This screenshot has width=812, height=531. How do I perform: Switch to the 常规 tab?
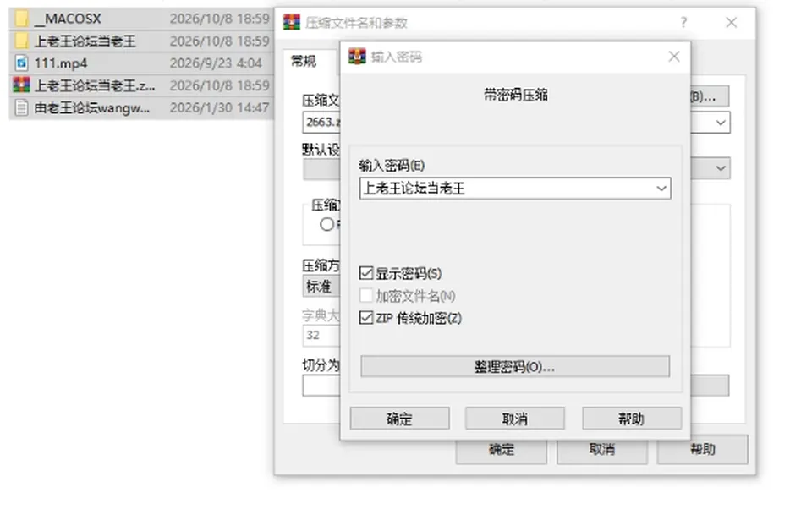click(304, 61)
